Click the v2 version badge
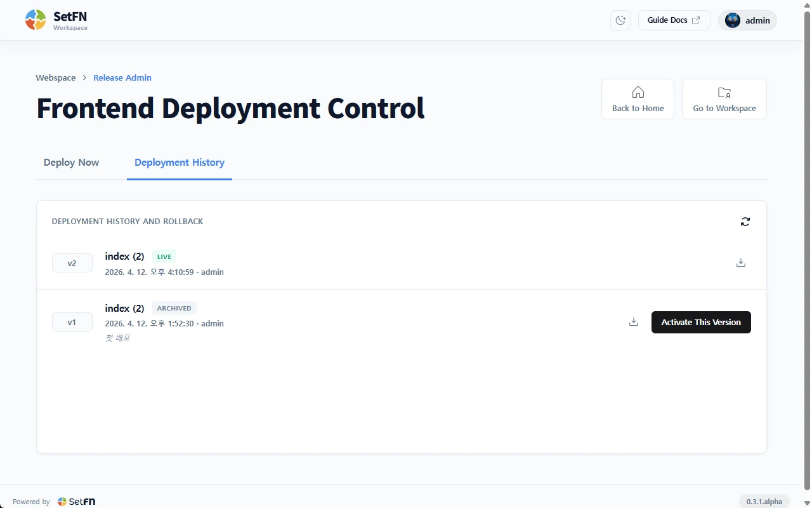Image resolution: width=812 pixels, height=508 pixels. [x=72, y=263]
